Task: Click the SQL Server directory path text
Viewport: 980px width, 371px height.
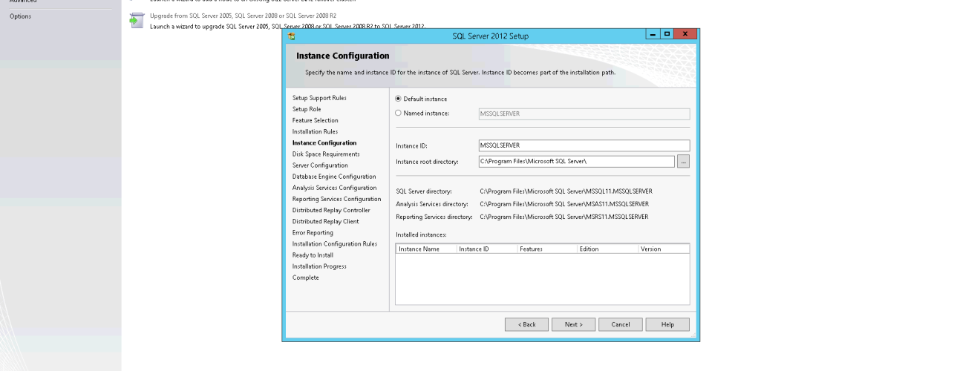Action: (x=566, y=191)
